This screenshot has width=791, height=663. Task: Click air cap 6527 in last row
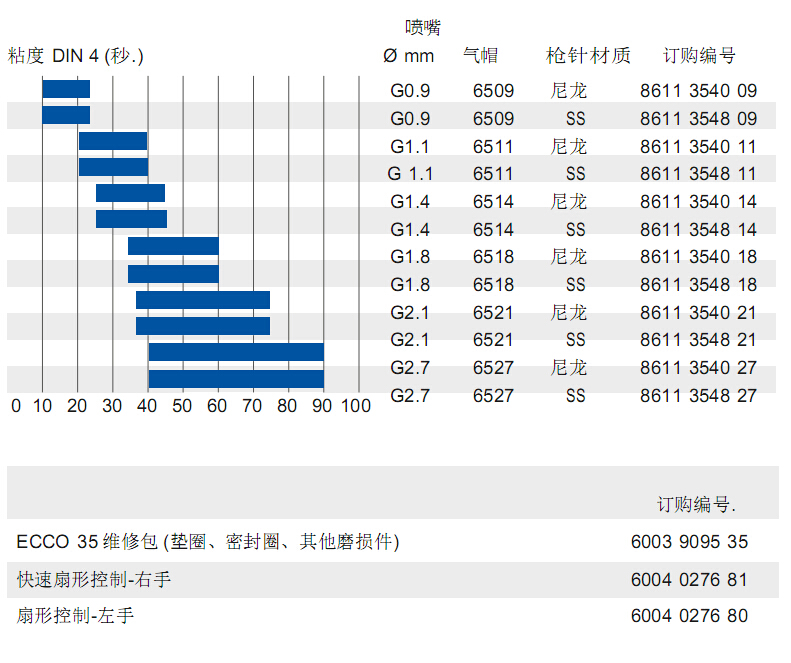tap(493, 396)
